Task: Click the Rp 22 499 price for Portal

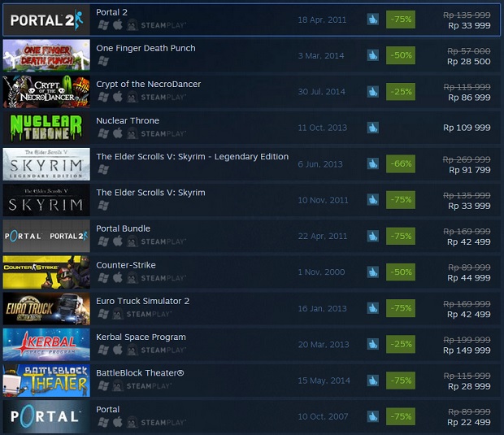Action: click(x=469, y=422)
